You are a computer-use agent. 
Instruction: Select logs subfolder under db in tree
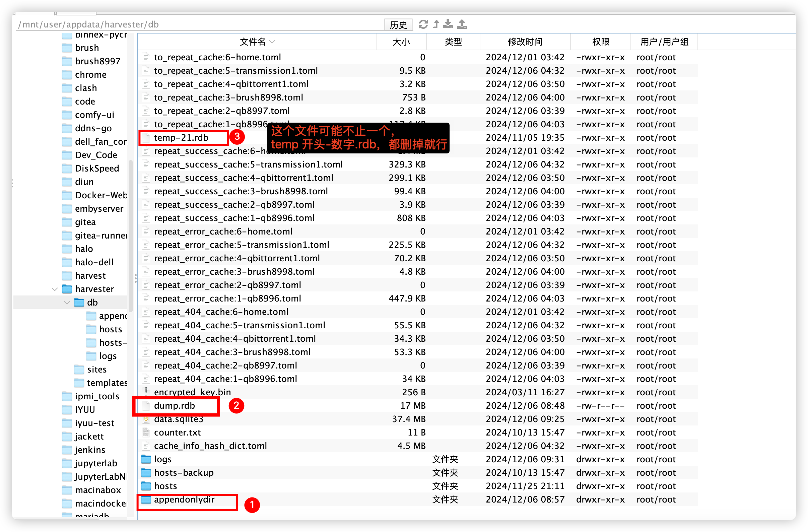[108, 356]
